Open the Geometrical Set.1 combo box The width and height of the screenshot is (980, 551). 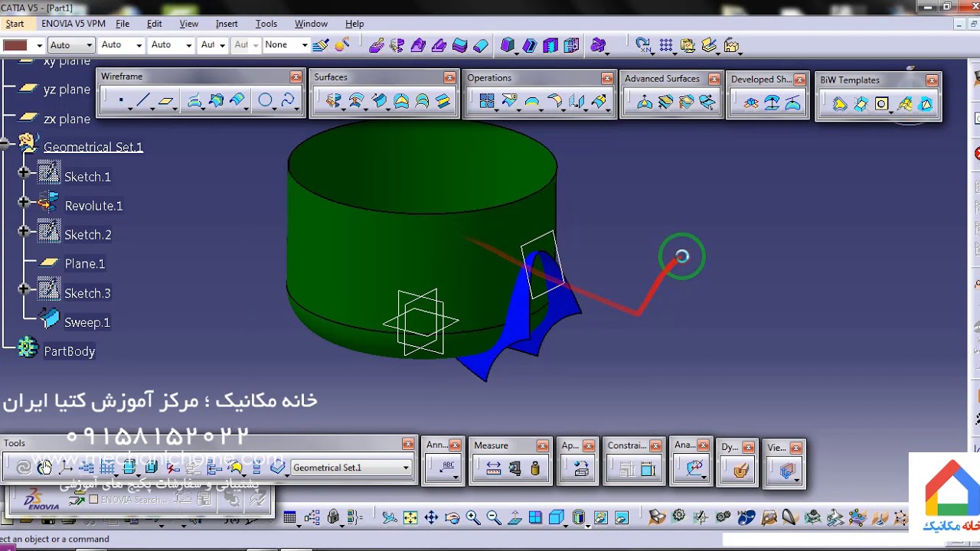pyautogui.click(x=351, y=468)
